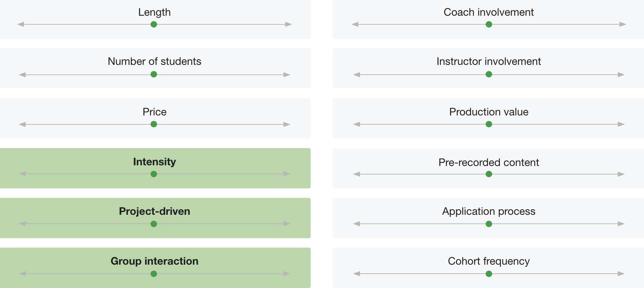This screenshot has height=288, width=644.
Task: Click left arrow of Length slider
Action: (21, 24)
